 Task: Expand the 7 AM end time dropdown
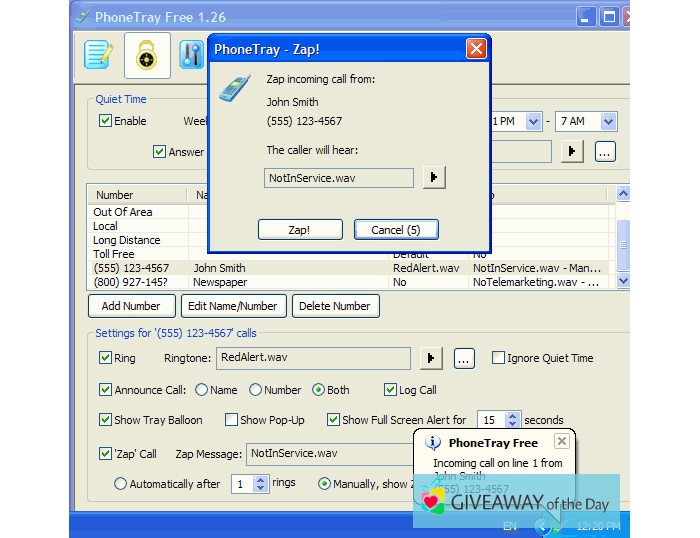[608, 121]
